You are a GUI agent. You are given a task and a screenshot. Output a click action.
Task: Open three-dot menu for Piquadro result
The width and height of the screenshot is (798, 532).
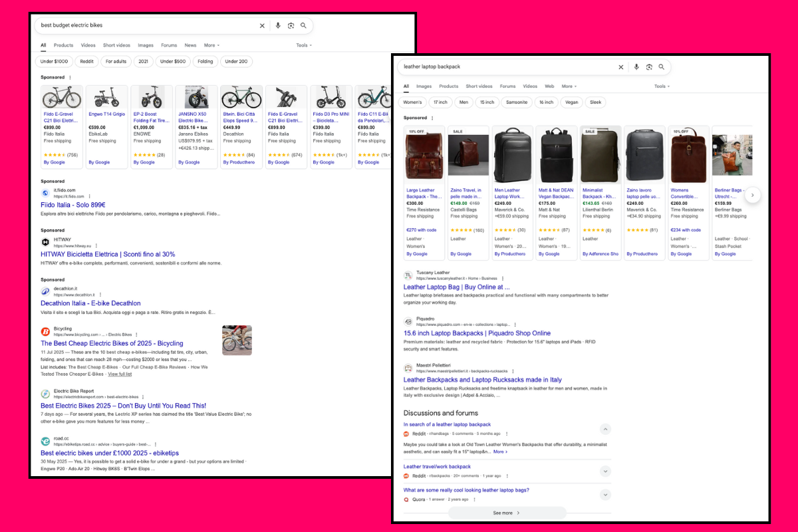coord(516,325)
